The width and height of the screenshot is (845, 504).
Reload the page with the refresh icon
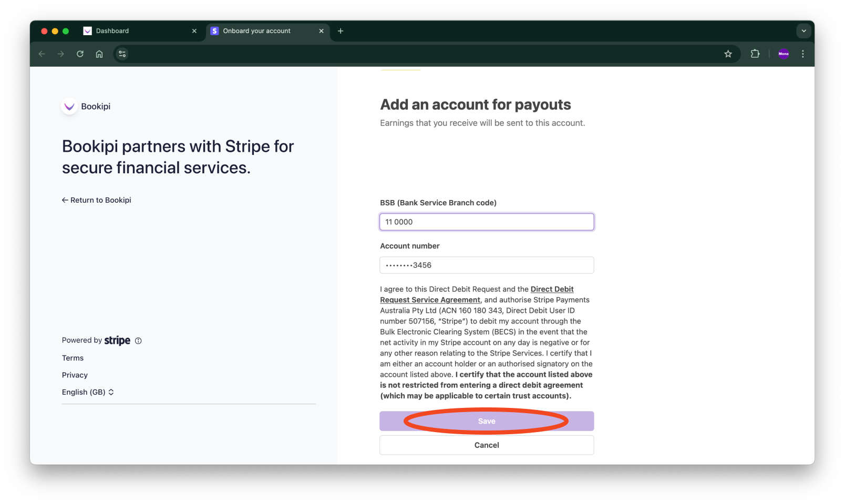[80, 54]
